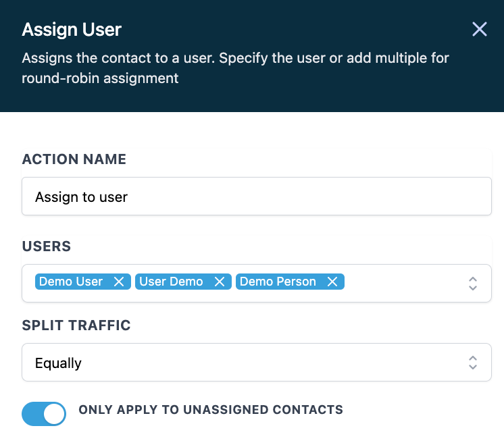Click the Action Name field label
Screen dimensions: 504x447
74,159
